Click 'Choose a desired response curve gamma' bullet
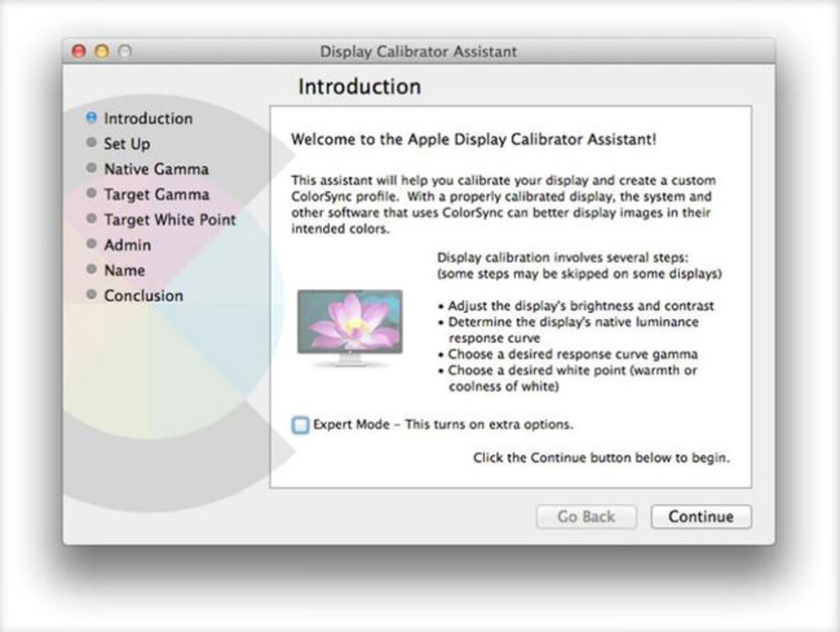The image size is (840, 632). (567, 354)
